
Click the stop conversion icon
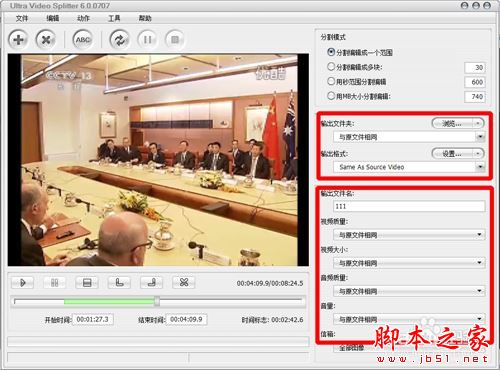175,40
